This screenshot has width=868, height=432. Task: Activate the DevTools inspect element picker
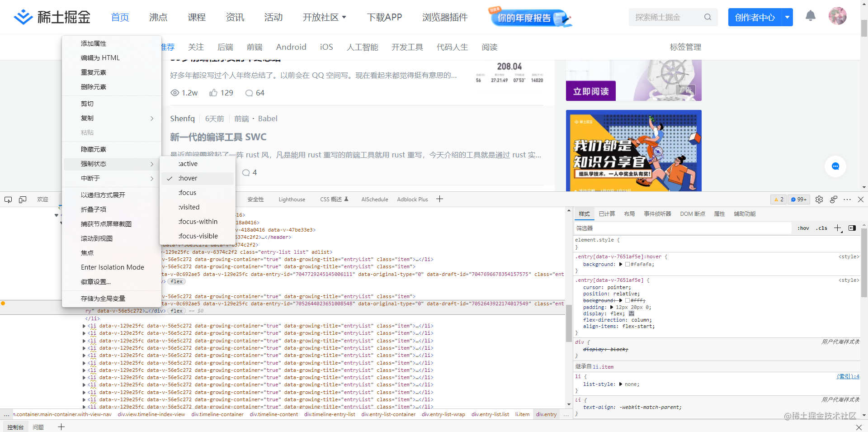pos(8,199)
